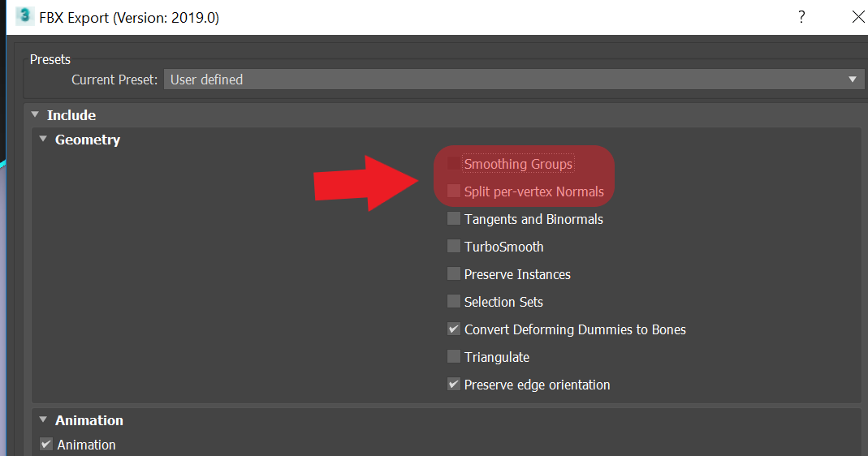Image resolution: width=868 pixels, height=456 pixels.
Task: Enable the Triangulate checkbox
Action: pos(454,357)
